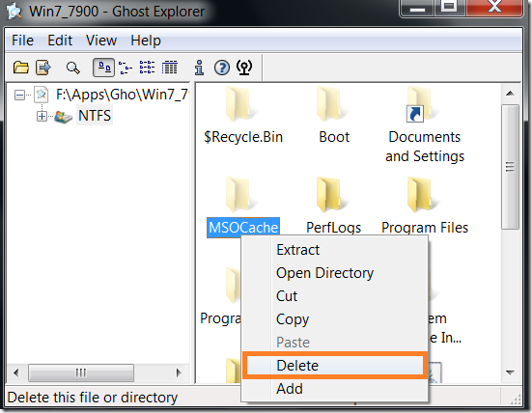Select the F:\Apps\Gho\Win7 image root
The height and width of the screenshot is (413, 532).
[x=123, y=95]
